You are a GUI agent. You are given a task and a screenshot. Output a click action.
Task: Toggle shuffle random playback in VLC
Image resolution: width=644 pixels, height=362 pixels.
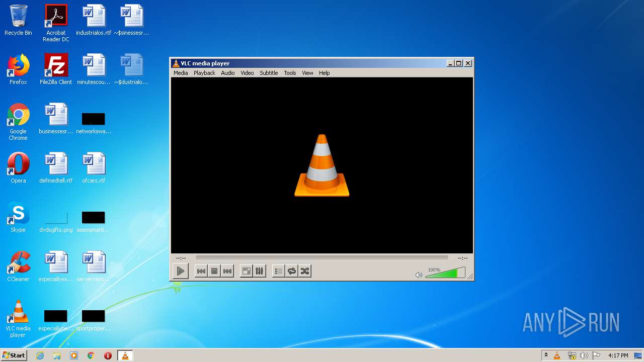[305, 271]
